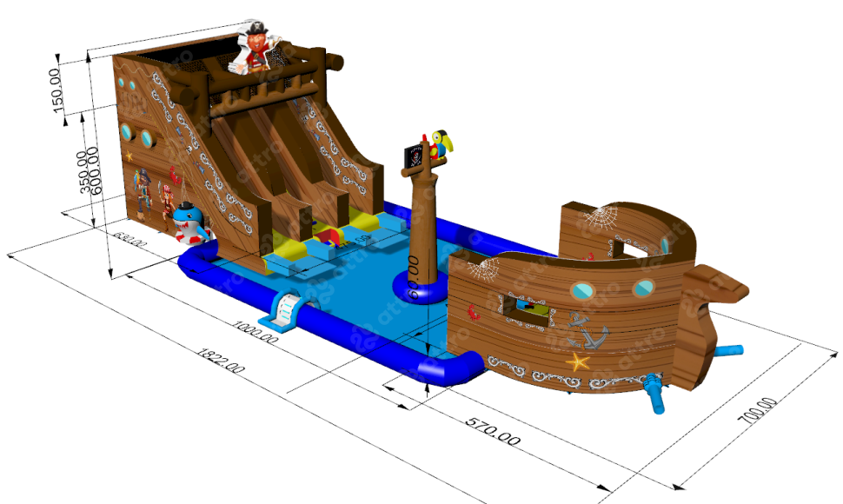Image resolution: width=843 pixels, height=504 pixels.
Task: Select the red obstacle at the slide landing
Action: [329, 236]
